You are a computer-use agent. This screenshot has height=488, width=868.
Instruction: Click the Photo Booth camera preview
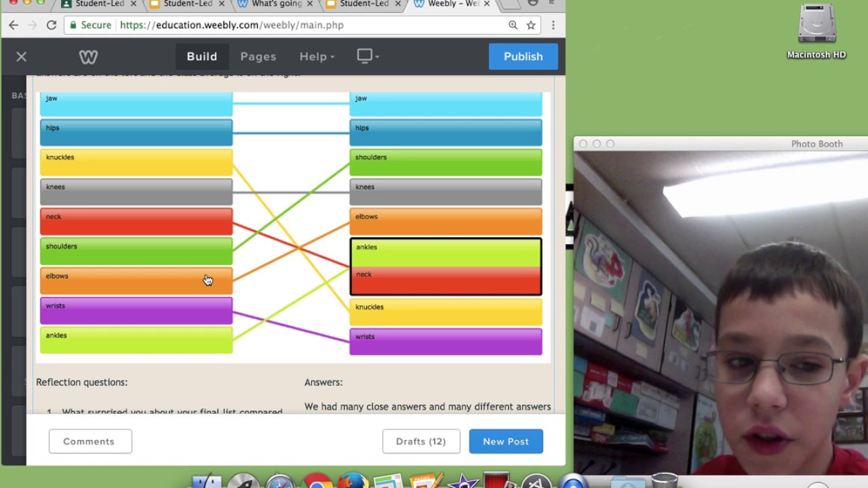721,312
